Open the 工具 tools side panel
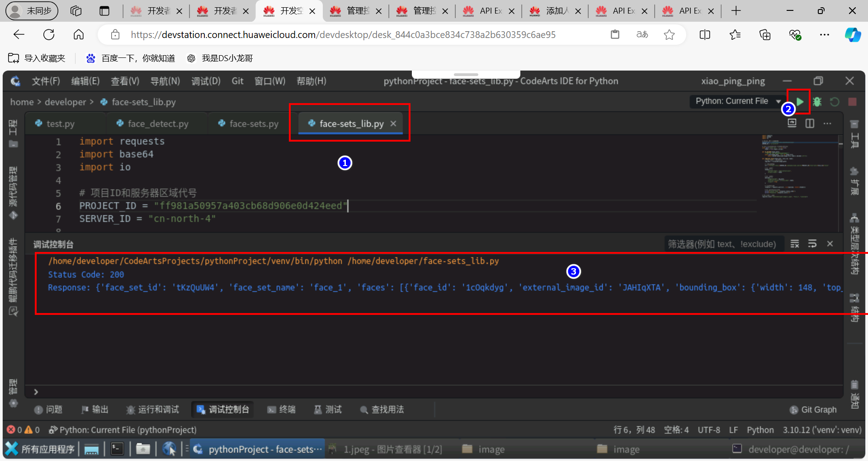 point(854,135)
